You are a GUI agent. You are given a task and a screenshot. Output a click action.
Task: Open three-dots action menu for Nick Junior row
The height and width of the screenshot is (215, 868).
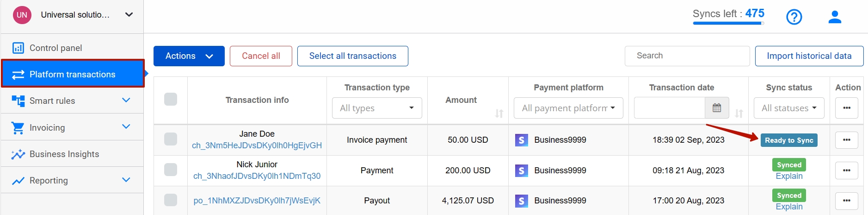846,171
